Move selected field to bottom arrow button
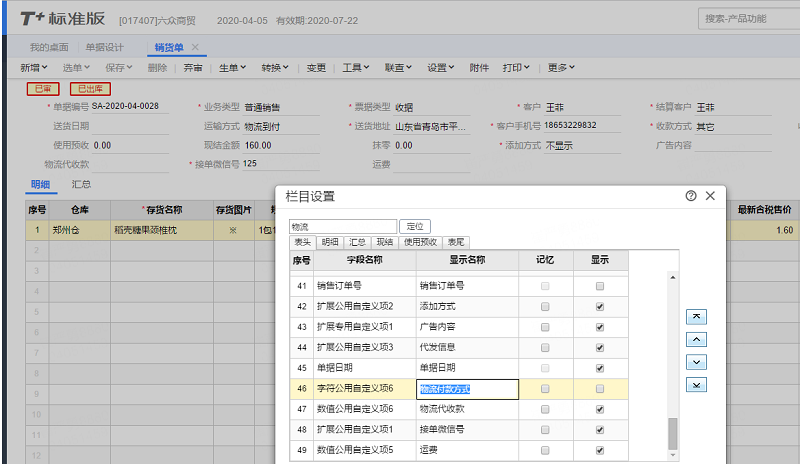The width and height of the screenshot is (800, 464). coord(696,385)
